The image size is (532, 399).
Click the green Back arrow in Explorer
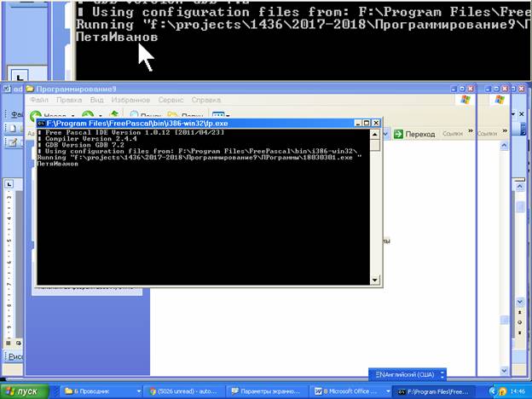(x=35, y=115)
